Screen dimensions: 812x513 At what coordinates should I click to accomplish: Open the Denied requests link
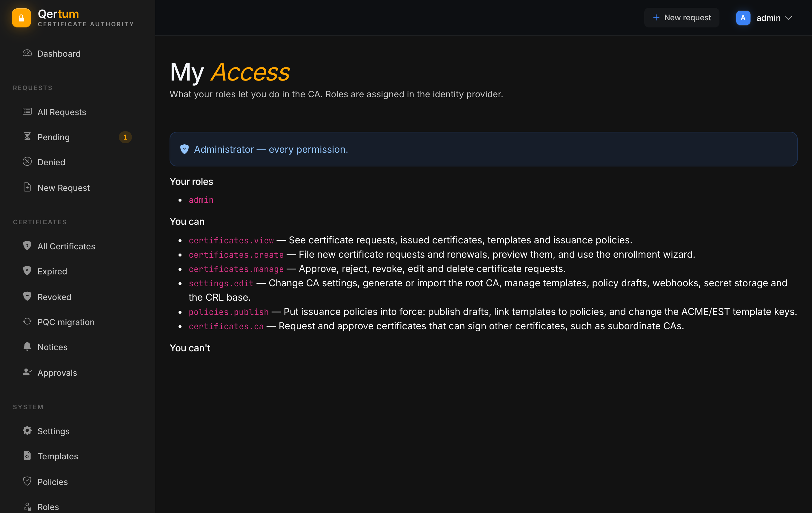pos(51,162)
